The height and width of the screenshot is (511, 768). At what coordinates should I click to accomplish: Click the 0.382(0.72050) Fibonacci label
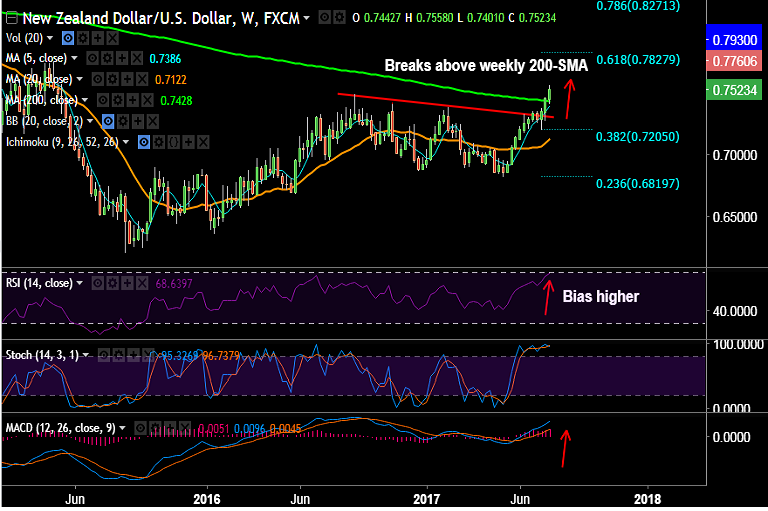[638, 137]
